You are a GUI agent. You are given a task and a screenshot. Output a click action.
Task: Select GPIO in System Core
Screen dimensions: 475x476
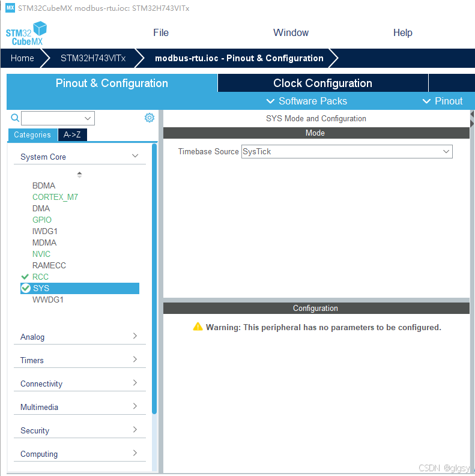(42, 220)
